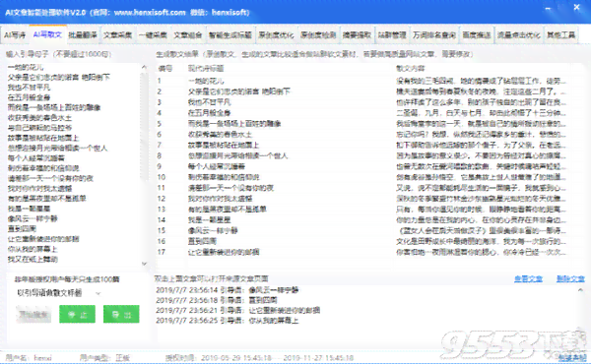Select 我也不甘平凡 in the left input list
Screen dimensions: 591x364
29,88
